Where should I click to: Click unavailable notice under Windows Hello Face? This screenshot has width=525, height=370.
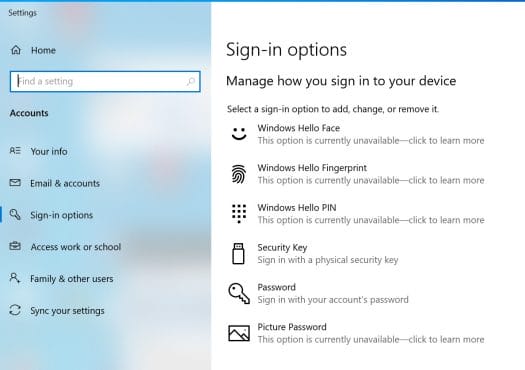pos(371,140)
